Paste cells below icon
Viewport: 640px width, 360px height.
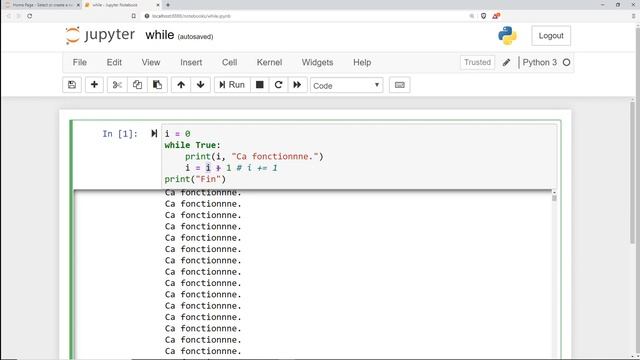pyautogui.click(x=157, y=85)
